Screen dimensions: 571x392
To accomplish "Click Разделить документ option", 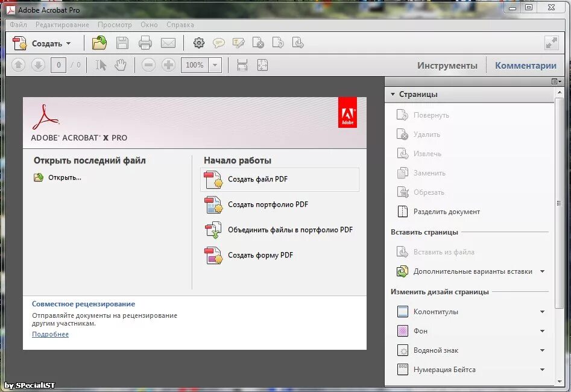I will [x=438, y=212].
